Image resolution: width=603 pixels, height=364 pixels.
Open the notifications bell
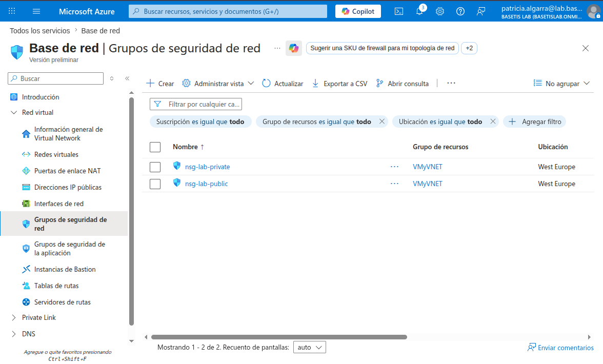(x=419, y=11)
